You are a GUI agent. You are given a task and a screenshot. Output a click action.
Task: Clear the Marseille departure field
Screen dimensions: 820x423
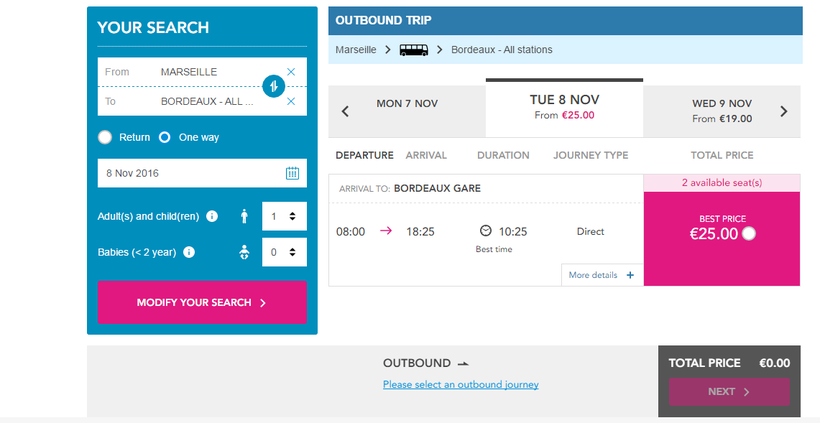pos(291,72)
